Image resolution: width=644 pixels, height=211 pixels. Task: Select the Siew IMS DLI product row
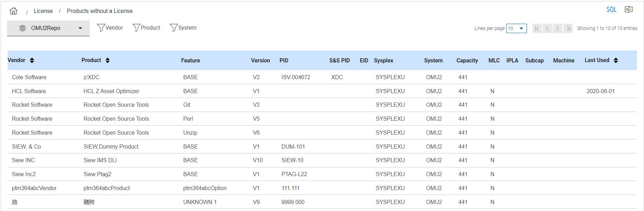point(100,160)
